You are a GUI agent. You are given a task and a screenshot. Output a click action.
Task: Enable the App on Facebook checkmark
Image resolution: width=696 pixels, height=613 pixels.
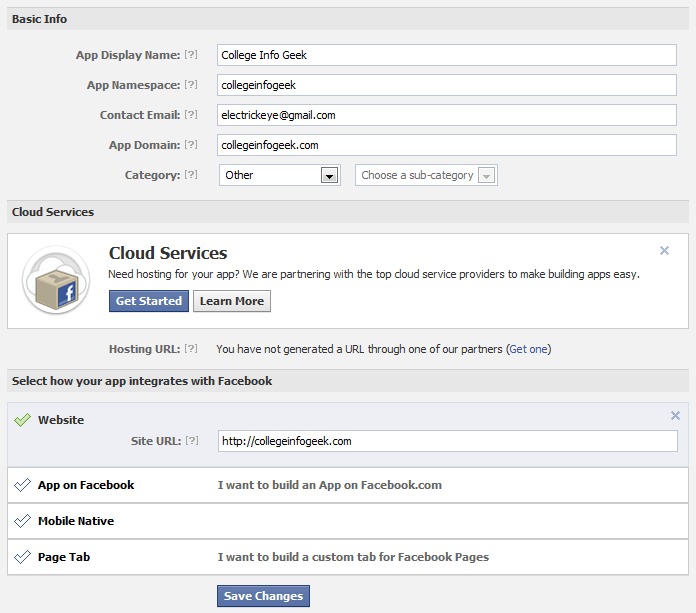pos(22,485)
